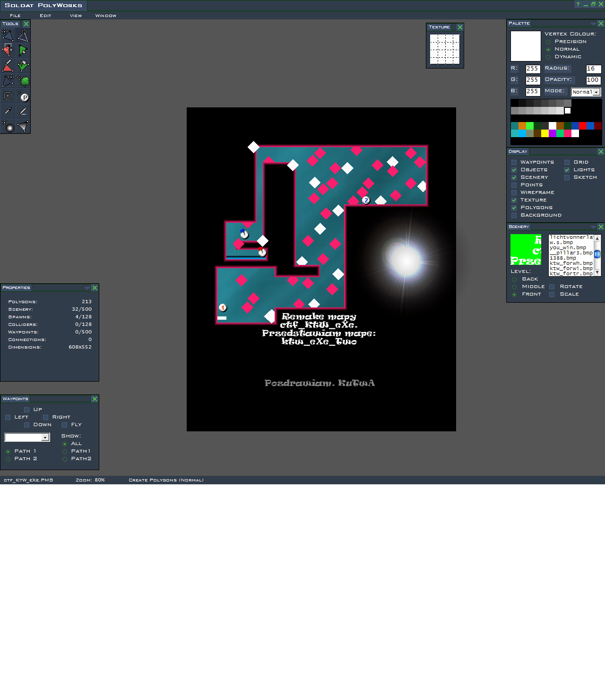
Task: Select ktw_forwh.bmp in the scenery list
Action: tap(570, 263)
